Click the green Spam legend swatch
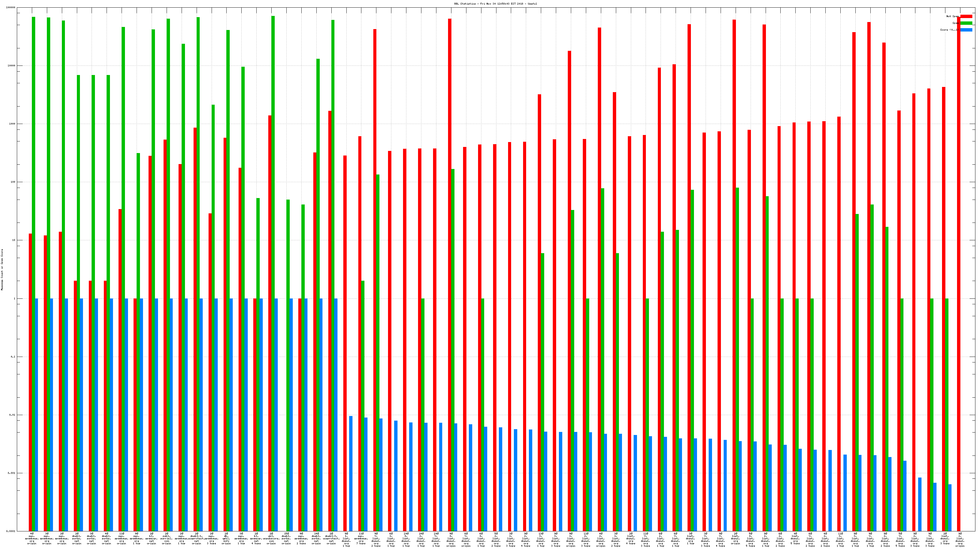The height and width of the screenshot is (551, 980). coord(966,23)
